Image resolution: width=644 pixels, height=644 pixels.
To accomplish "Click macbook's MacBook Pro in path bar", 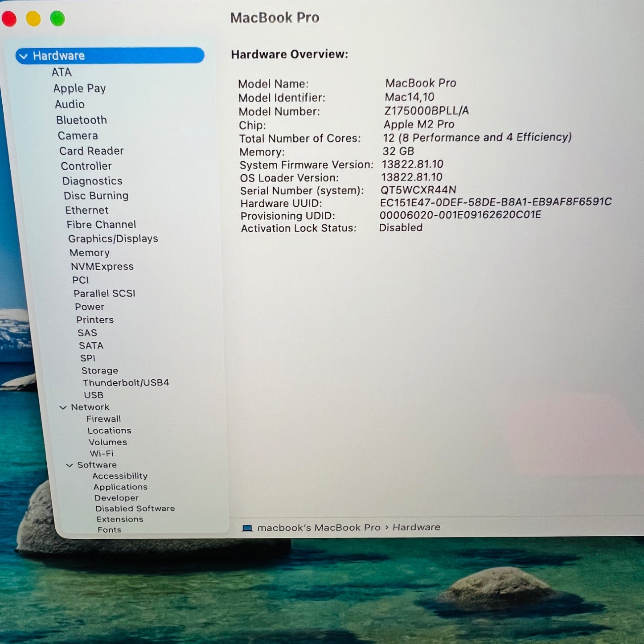I will tap(319, 528).
